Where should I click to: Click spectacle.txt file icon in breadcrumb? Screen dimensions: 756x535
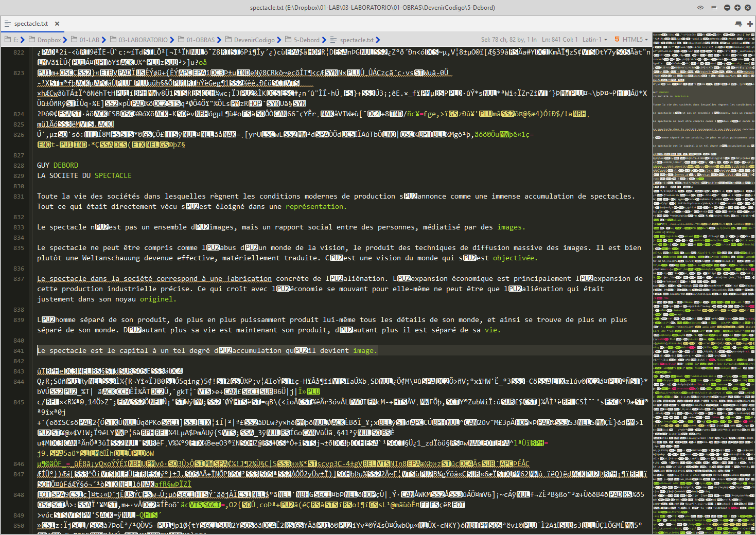333,40
